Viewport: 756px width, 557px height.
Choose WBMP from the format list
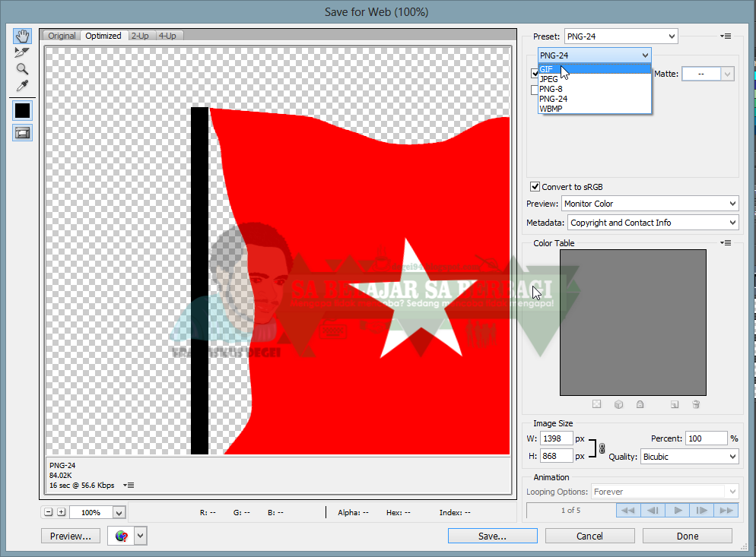(595, 109)
